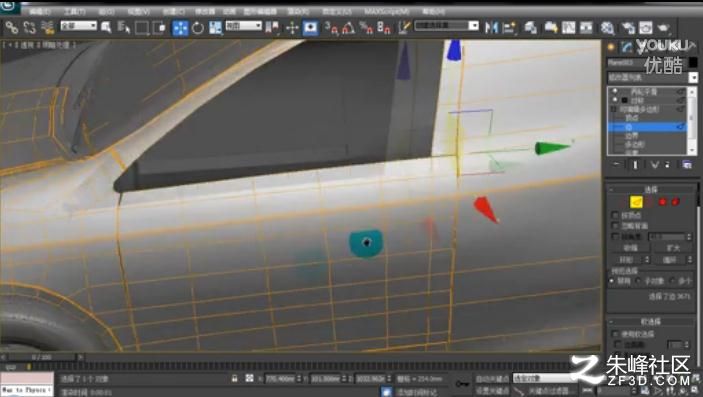This screenshot has height=397, width=703.
Task: Enable the 按顶点 checkbox
Action: coord(616,215)
